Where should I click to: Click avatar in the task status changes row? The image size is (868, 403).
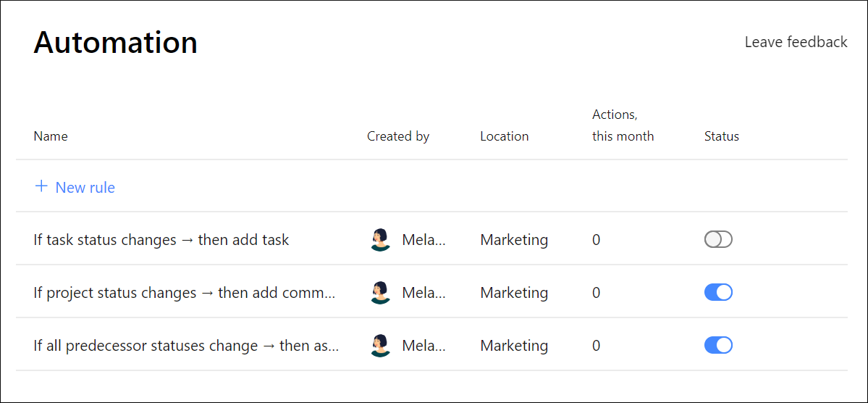click(x=380, y=240)
